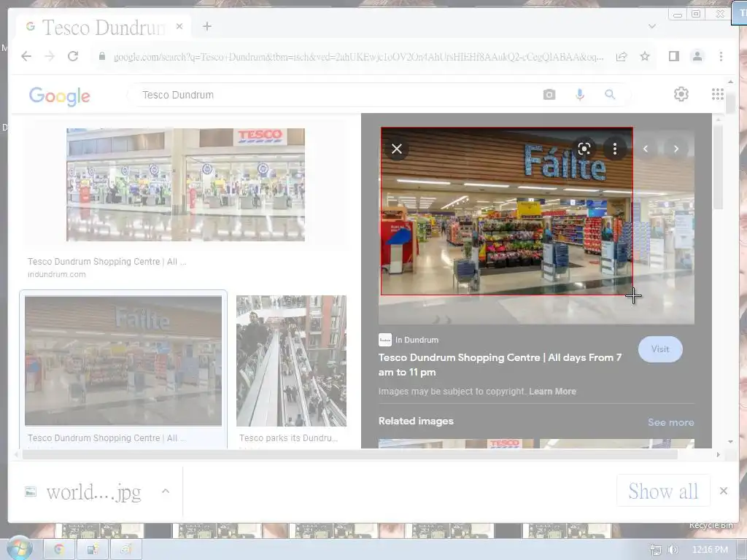Share this page from address bar
Image resolution: width=747 pixels, height=560 pixels.
622,57
